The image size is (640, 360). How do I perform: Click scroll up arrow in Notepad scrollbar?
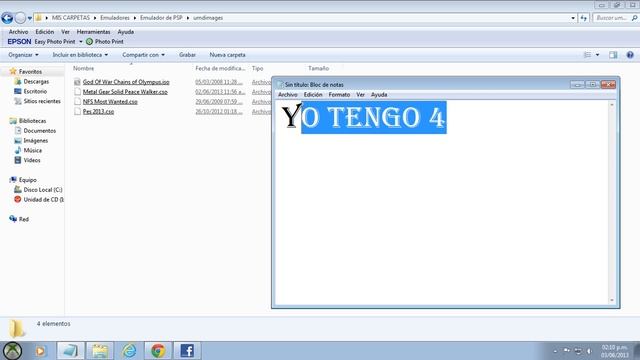coord(611,105)
